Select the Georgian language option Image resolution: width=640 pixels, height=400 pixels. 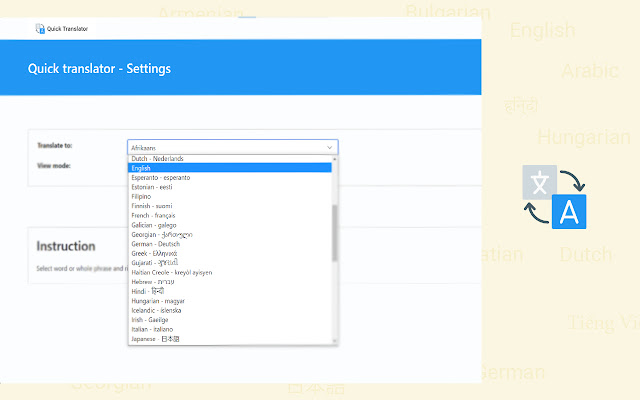click(x=230, y=234)
